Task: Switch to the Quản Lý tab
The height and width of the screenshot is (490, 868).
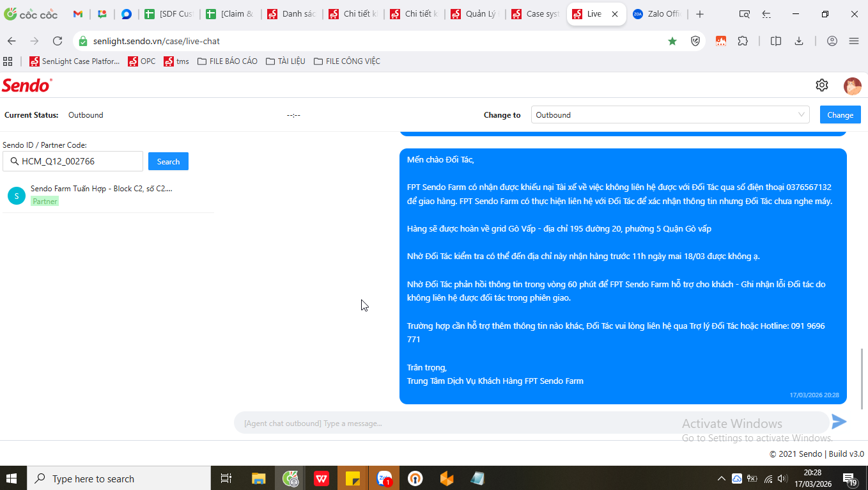Action: [x=475, y=14]
